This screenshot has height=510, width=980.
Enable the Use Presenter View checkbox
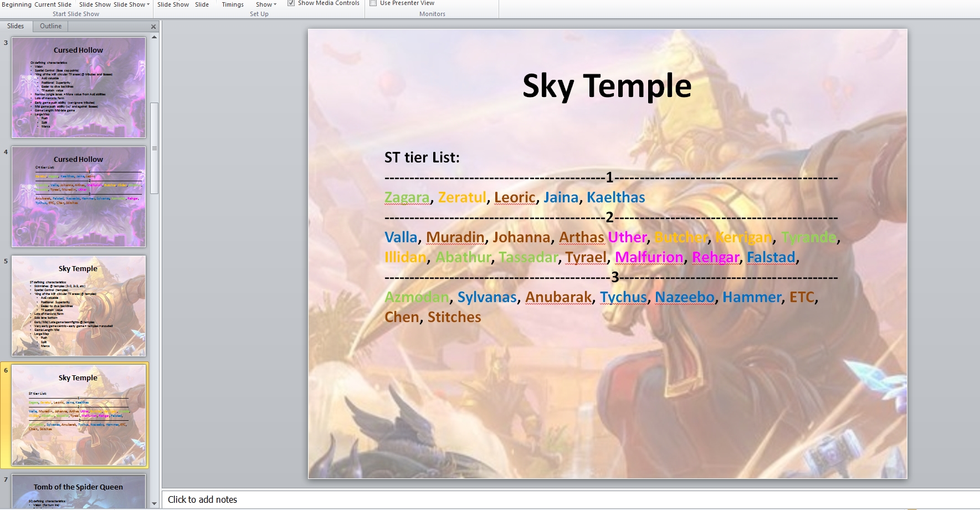373,3
